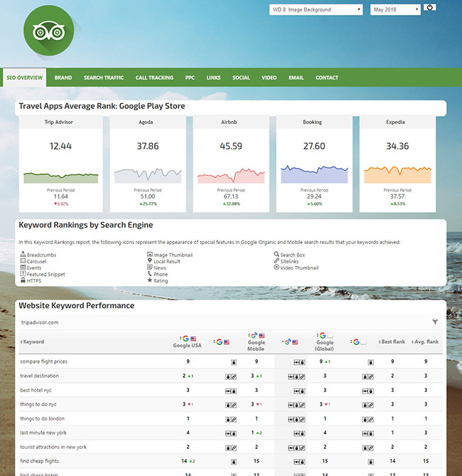Viewport: 462px width, 476px height.
Task: Open the keyword table filter funnel
Action: (x=435, y=322)
